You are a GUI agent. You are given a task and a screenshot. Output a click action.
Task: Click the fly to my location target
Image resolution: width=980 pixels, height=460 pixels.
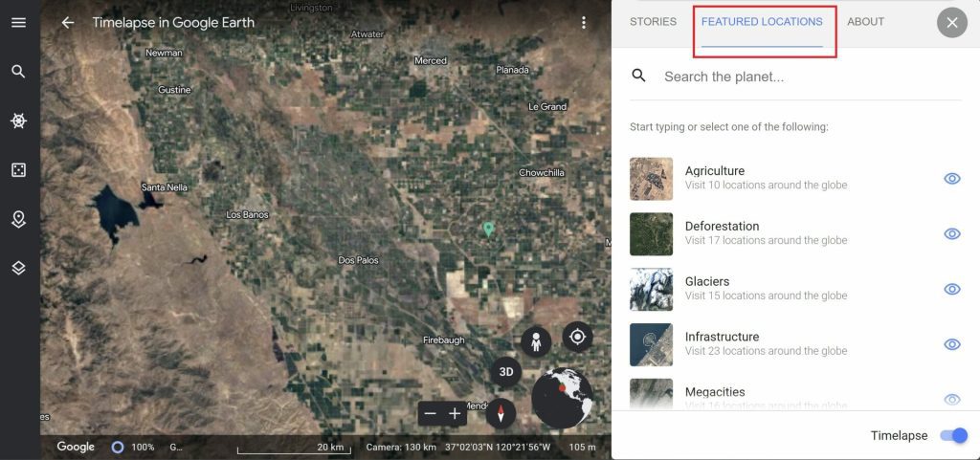point(577,337)
